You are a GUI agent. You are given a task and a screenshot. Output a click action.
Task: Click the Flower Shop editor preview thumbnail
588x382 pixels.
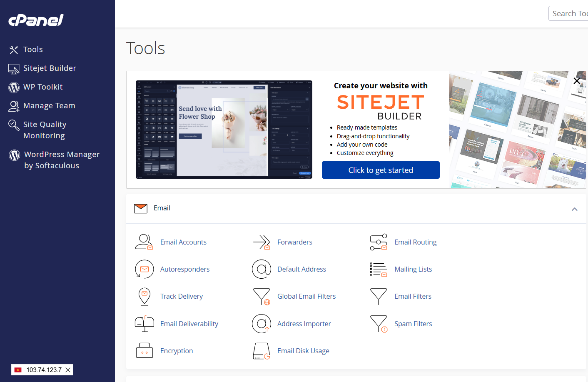[x=224, y=130]
